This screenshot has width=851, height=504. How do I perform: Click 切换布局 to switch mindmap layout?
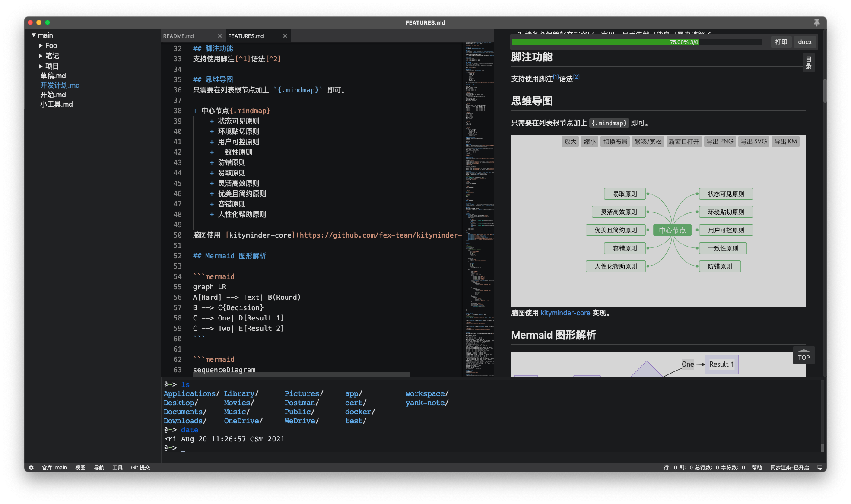click(x=615, y=142)
